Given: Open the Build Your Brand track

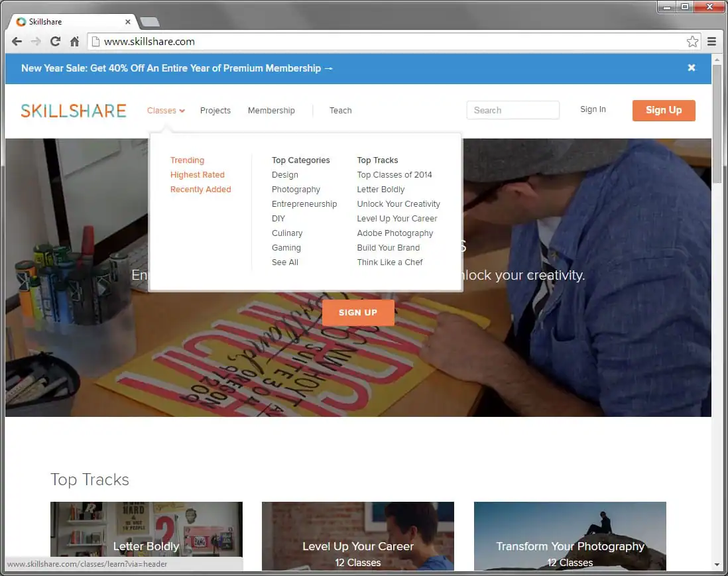Looking at the screenshot, I should (x=388, y=248).
